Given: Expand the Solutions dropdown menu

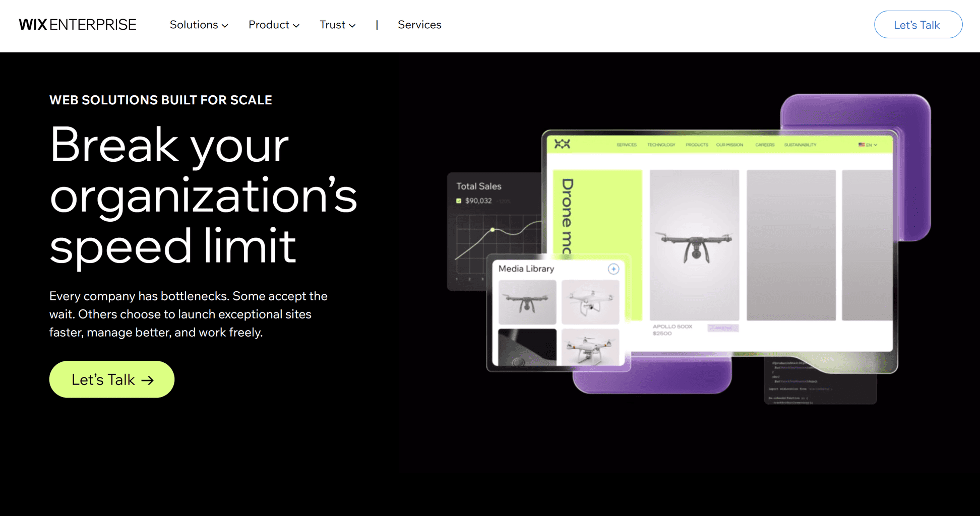Looking at the screenshot, I should coord(199,25).
